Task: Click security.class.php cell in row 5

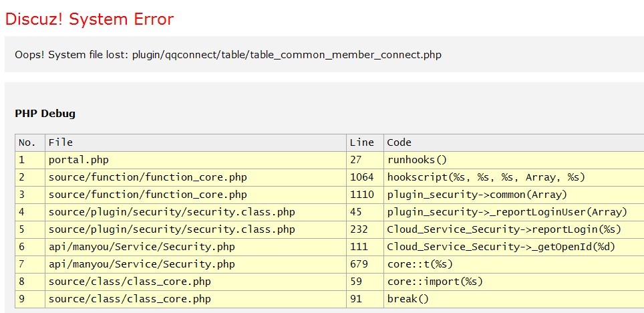Action: tap(196, 229)
